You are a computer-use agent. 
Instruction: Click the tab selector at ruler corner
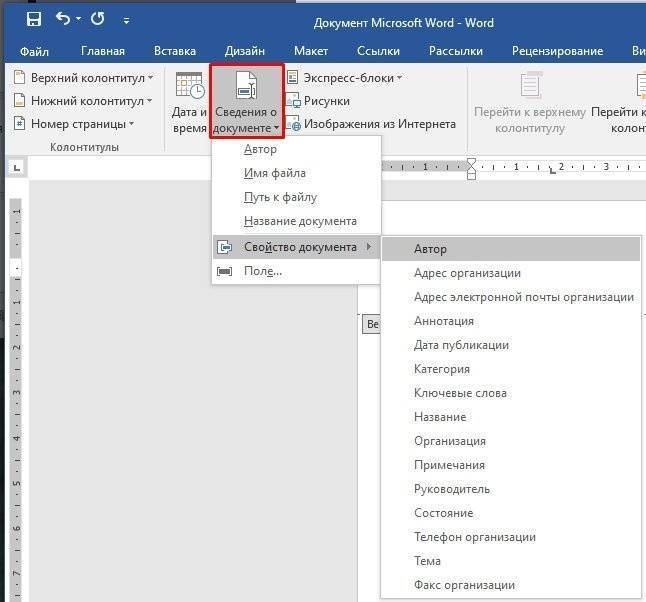point(15,167)
